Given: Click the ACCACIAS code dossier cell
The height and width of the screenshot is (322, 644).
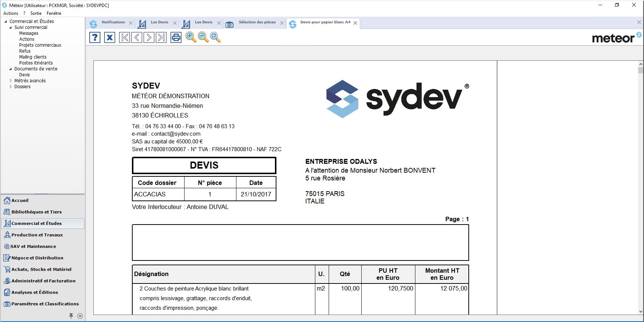Looking at the screenshot, I should (x=158, y=194).
